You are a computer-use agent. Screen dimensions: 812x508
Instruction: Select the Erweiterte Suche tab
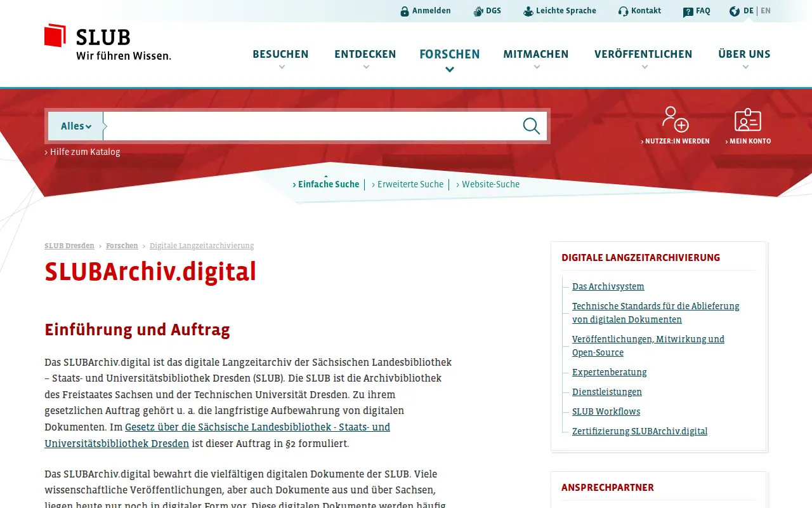[x=408, y=184]
